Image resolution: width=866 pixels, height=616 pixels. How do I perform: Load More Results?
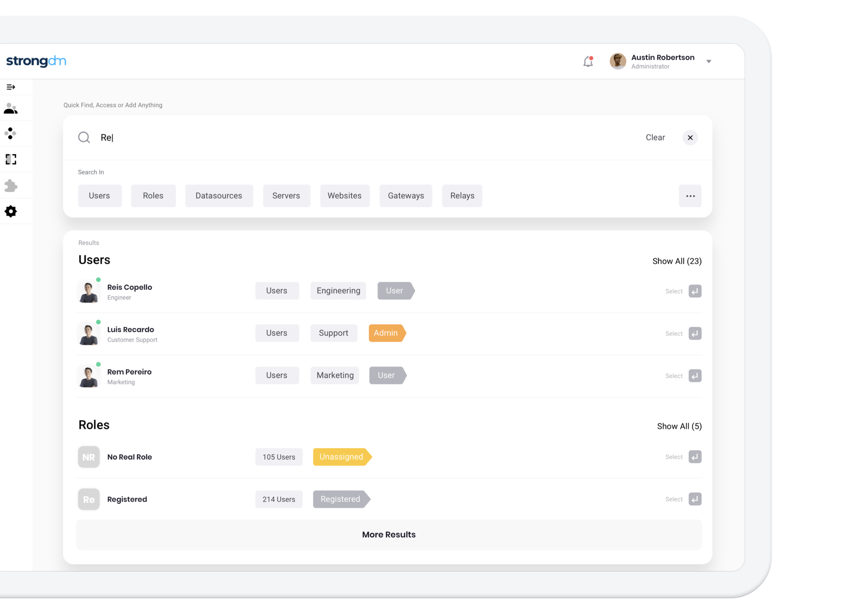click(389, 535)
